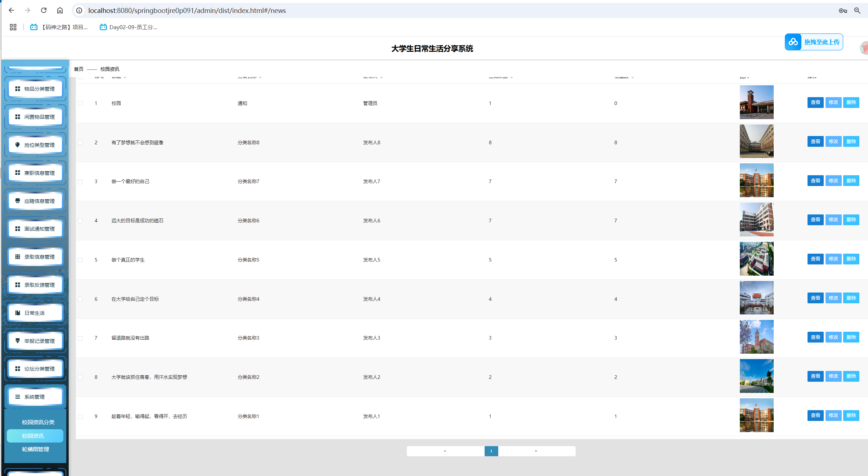Open campus thumbnail image in row 7

click(756, 337)
